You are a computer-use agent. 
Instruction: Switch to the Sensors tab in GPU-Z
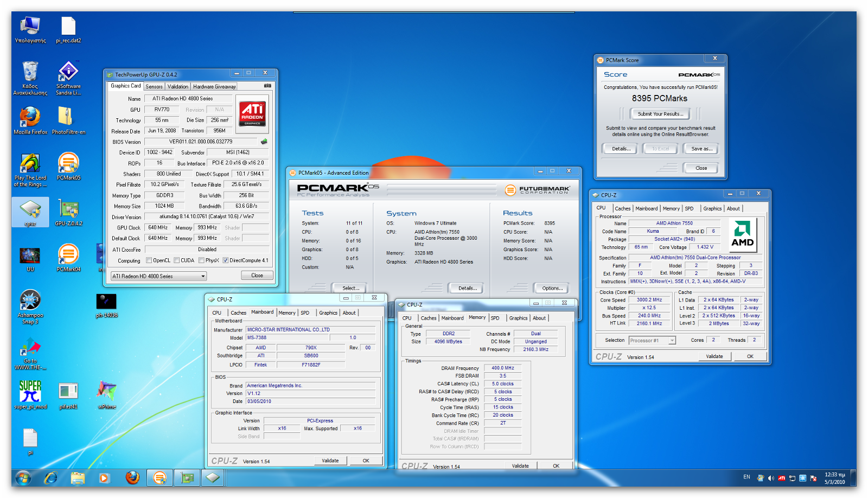[x=154, y=87]
